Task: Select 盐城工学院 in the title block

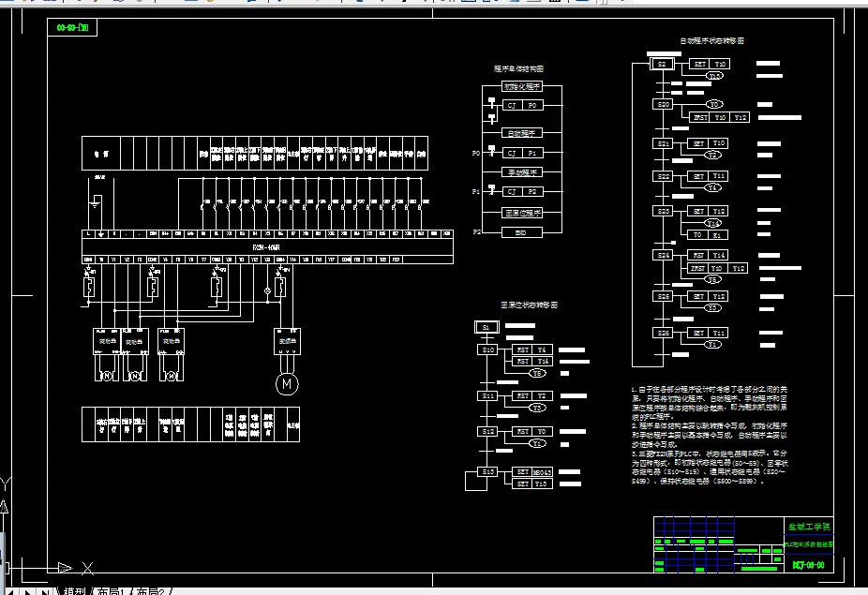Action: (809, 527)
